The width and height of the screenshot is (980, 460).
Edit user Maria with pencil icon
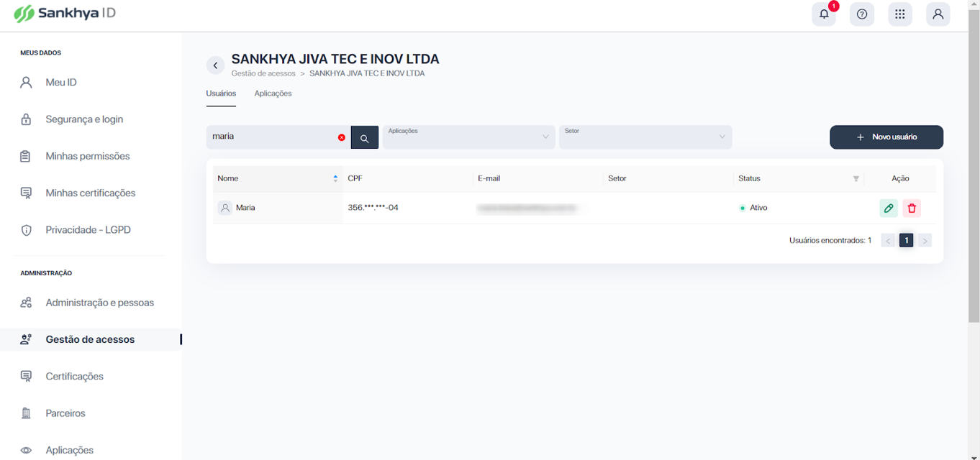point(889,208)
